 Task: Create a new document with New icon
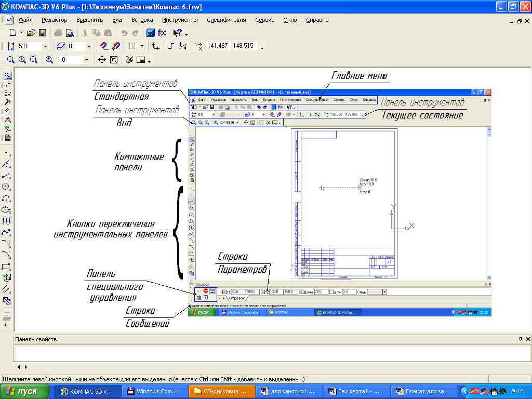12,33
